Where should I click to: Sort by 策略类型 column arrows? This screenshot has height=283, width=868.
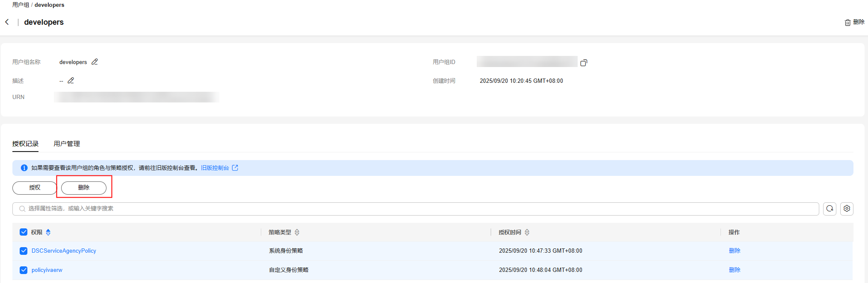[297, 232]
